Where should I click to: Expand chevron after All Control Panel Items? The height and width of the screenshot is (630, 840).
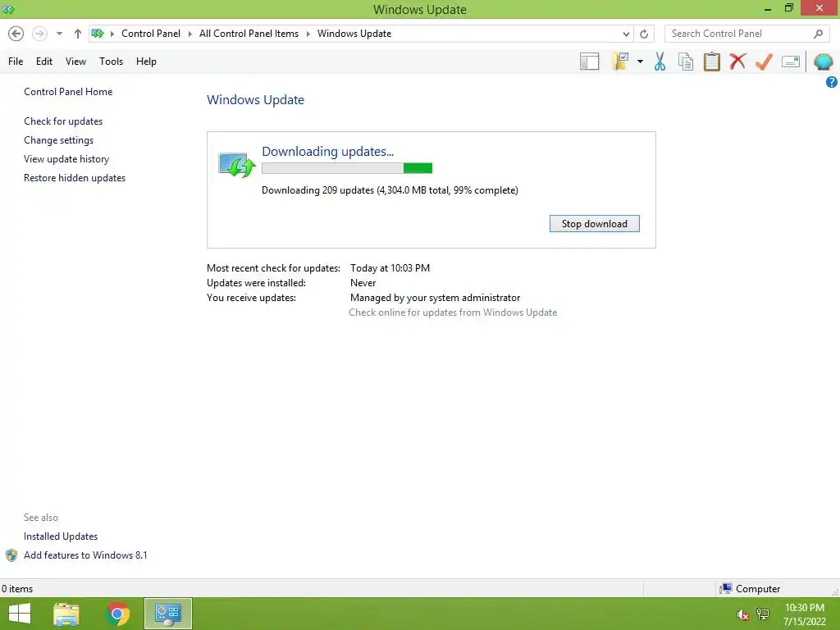pos(308,34)
